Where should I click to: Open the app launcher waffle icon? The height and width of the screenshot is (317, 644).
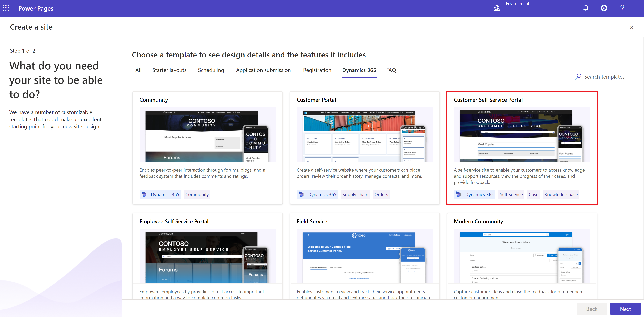[6, 8]
